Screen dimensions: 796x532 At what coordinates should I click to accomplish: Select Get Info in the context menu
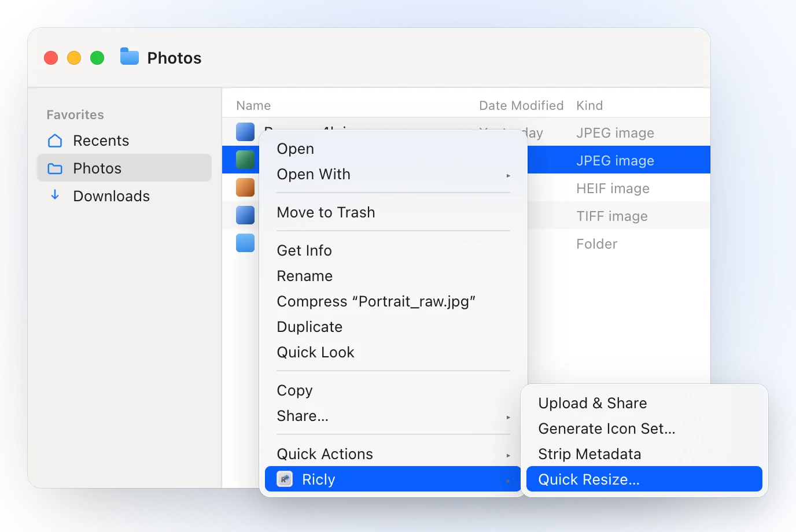[x=393, y=250]
